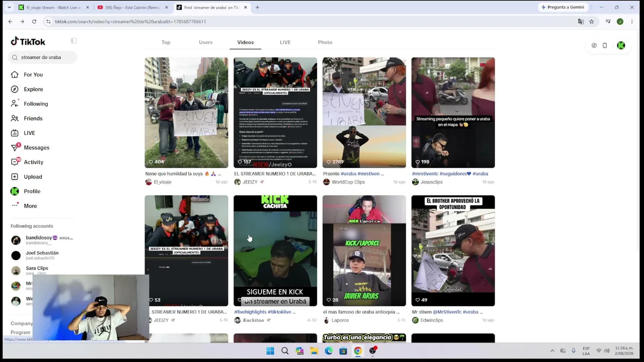This screenshot has height=362, width=644.
Task: Open the For You feed
Action: tap(33, 74)
